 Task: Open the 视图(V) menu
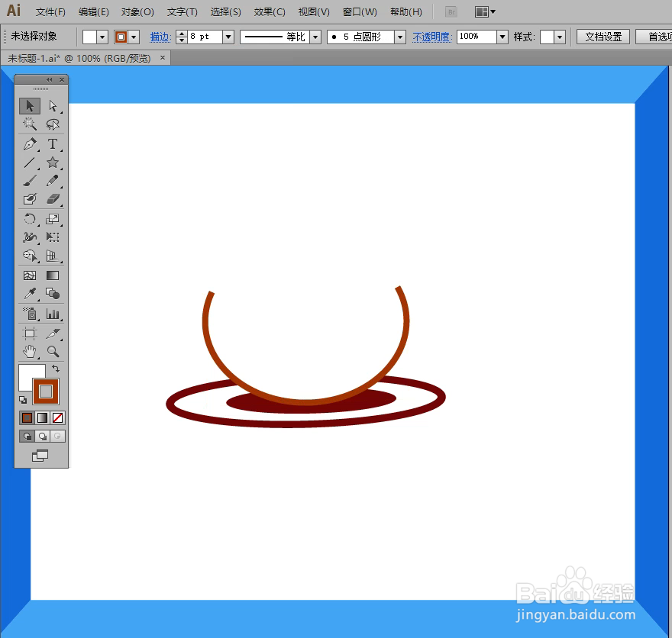click(x=314, y=12)
